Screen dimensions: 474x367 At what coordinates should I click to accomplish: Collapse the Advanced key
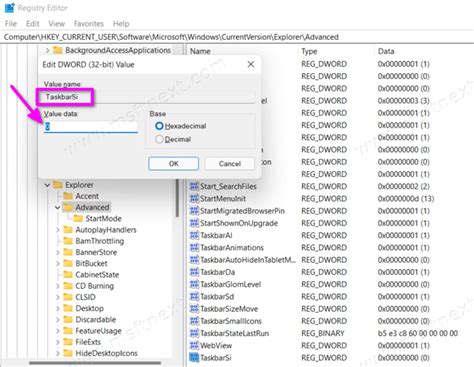click(57, 207)
